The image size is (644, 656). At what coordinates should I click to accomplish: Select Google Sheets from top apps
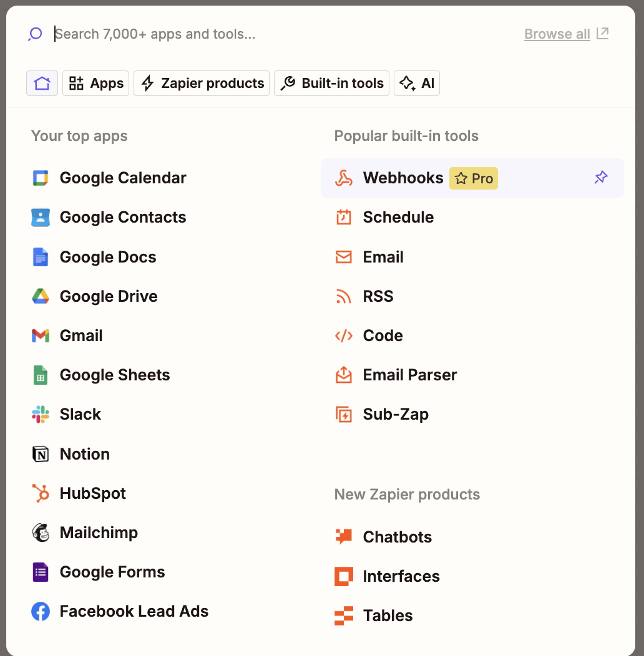(115, 375)
